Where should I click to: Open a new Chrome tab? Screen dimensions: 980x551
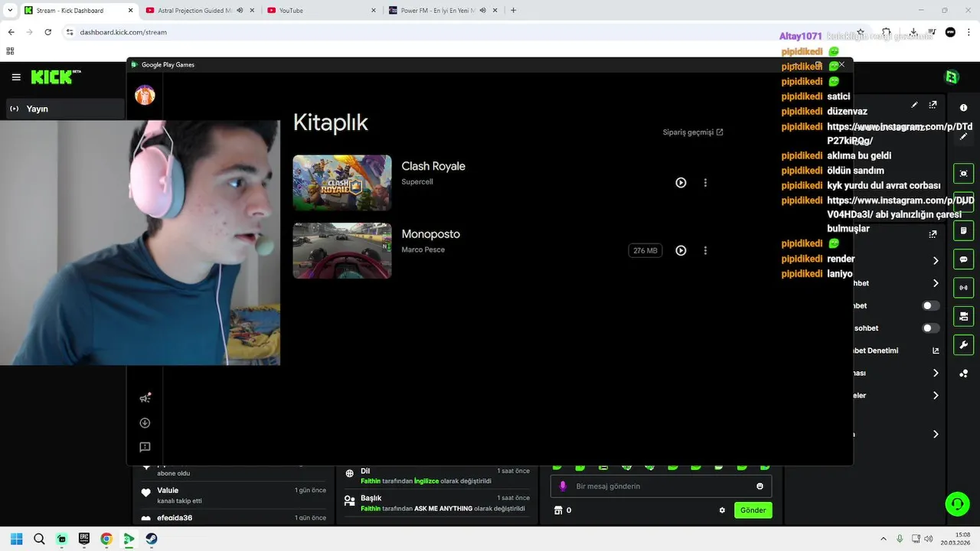tap(513, 11)
